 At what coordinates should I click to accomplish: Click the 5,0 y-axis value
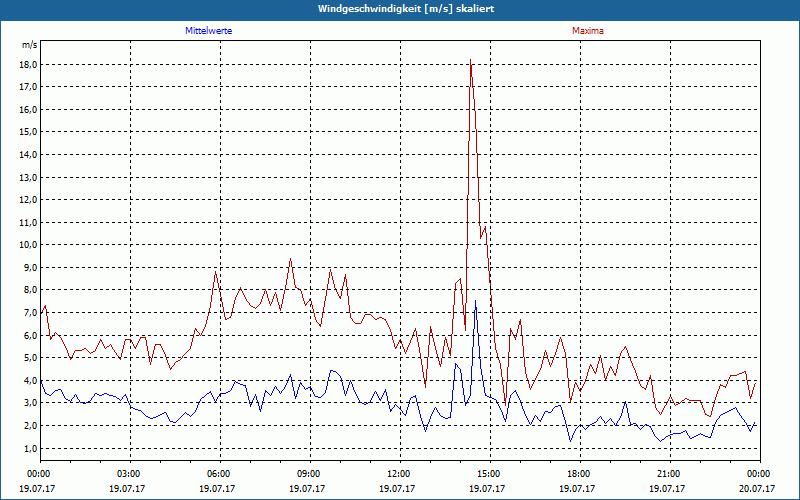click(31, 358)
